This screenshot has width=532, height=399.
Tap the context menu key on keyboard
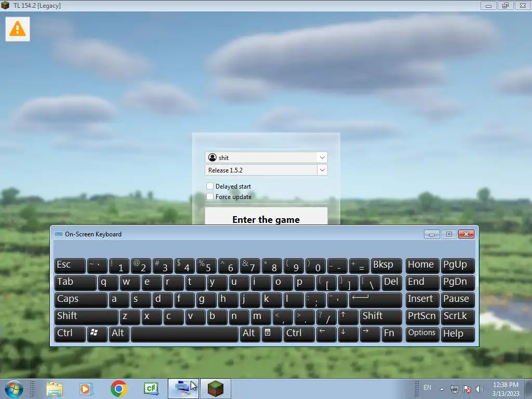pos(271,334)
